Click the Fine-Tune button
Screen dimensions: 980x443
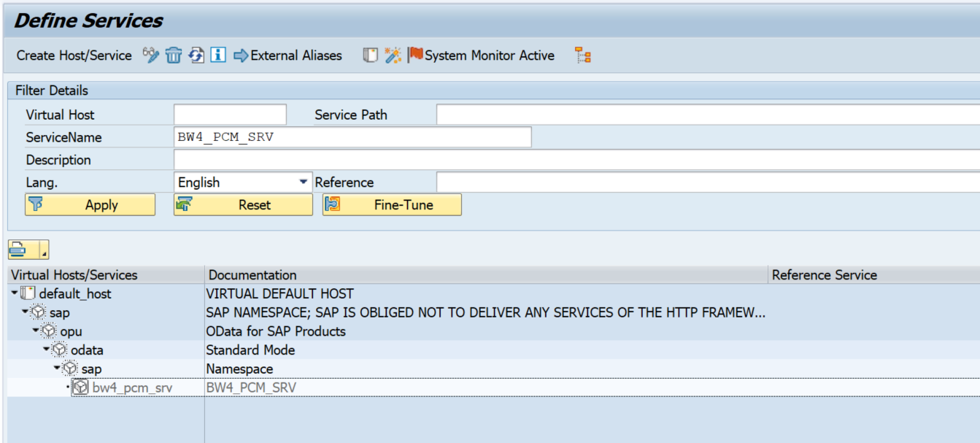pos(392,205)
